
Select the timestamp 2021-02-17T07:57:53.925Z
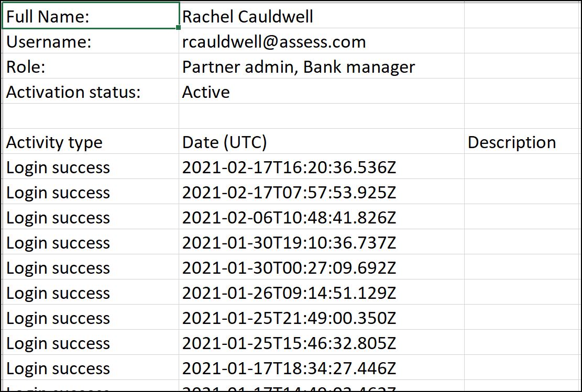click(x=289, y=193)
